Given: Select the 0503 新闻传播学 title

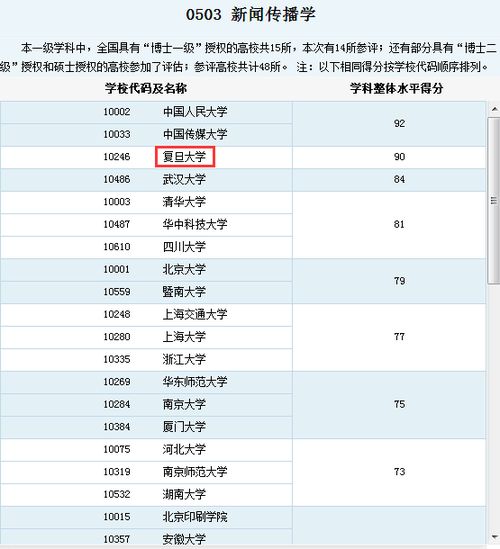Looking at the screenshot, I should click(x=251, y=15).
